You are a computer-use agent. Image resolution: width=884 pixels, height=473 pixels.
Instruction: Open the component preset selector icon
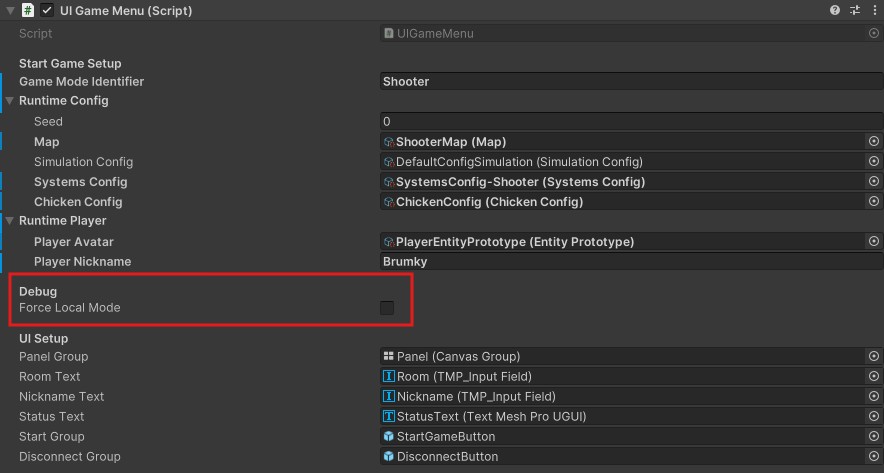pos(854,10)
